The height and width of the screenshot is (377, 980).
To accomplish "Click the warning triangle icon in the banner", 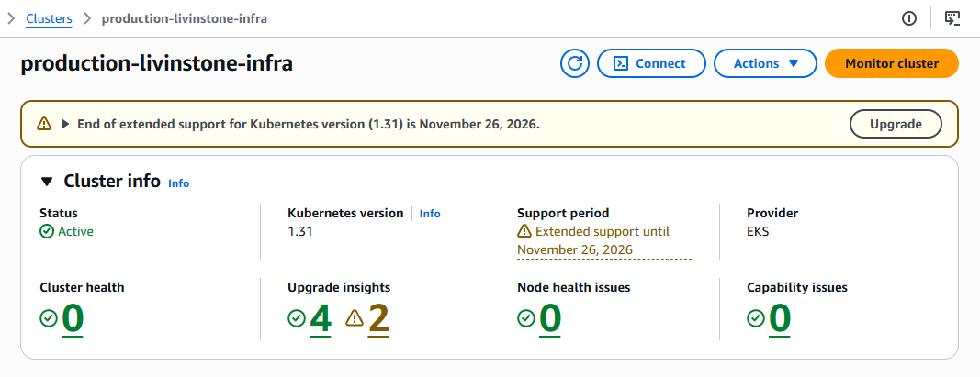I will point(44,124).
